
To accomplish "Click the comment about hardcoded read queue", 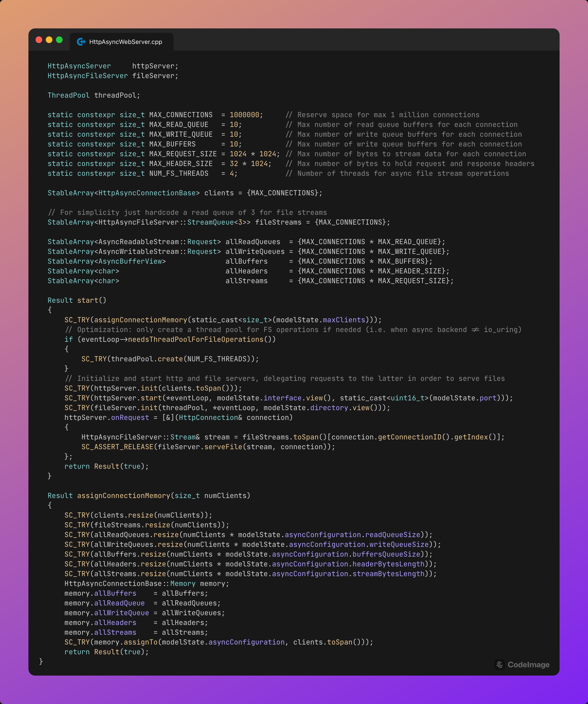I will (x=187, y=212).
